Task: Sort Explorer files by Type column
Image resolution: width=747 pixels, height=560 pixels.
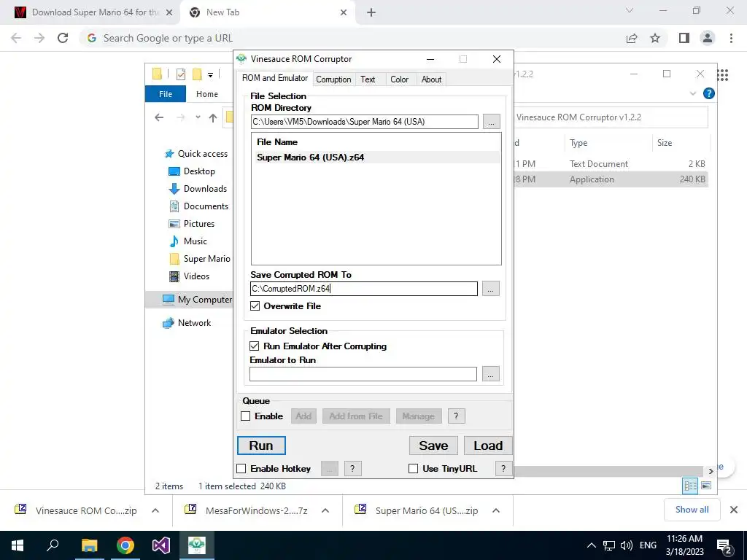Action: (578, 143)
